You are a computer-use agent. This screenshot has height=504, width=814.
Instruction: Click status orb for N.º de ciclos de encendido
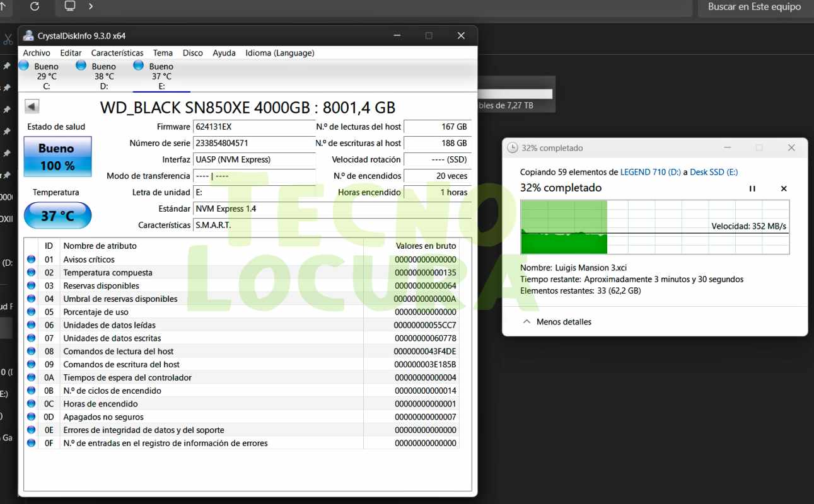[x=31, y=391]
